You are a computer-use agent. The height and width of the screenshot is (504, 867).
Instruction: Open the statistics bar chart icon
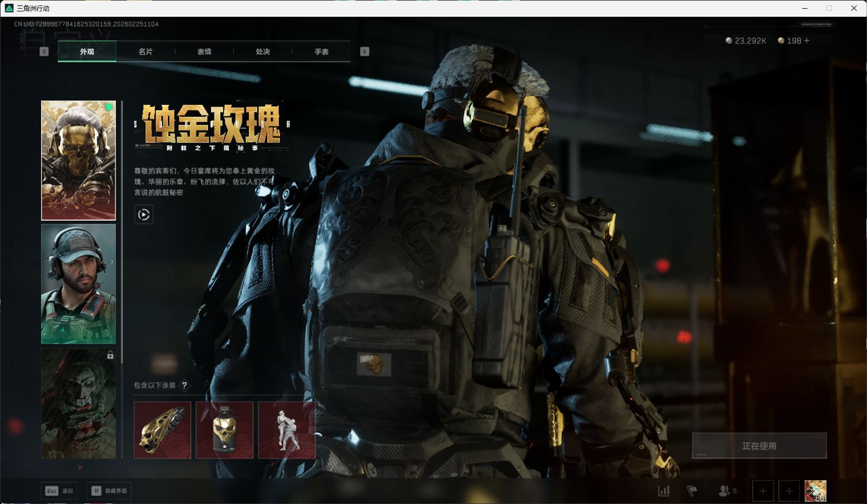pos(664,491)
